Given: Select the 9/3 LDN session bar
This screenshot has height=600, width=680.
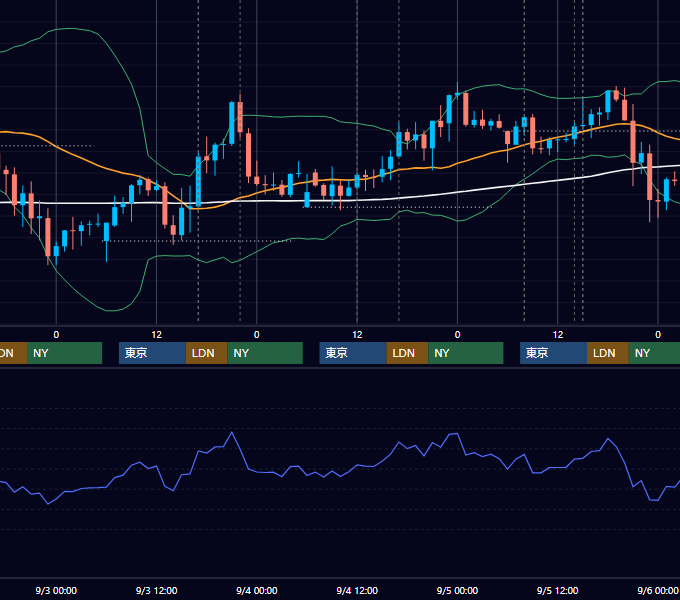Looking at the screenshot, I should click(x=206, y=353).
